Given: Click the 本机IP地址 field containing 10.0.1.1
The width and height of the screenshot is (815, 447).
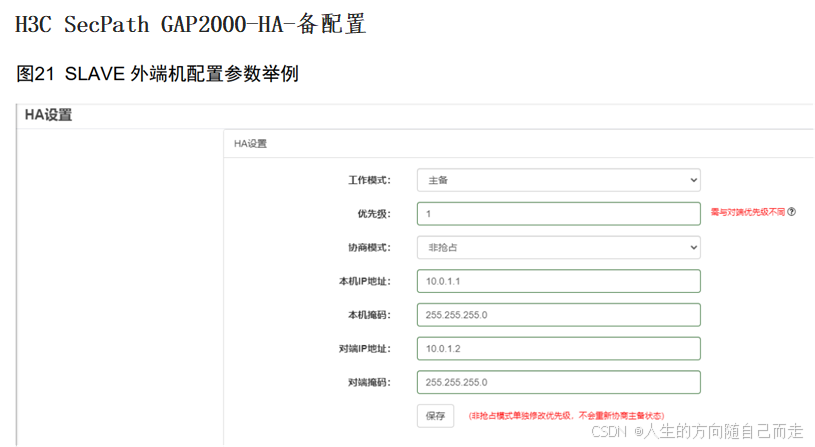Looking at the screenshot, I should 559,281.
